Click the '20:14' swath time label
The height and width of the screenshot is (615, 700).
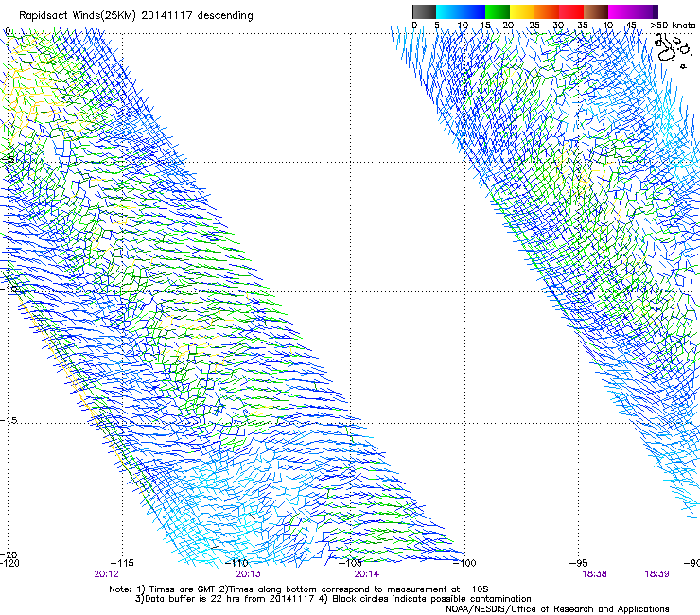click(366, 574)
